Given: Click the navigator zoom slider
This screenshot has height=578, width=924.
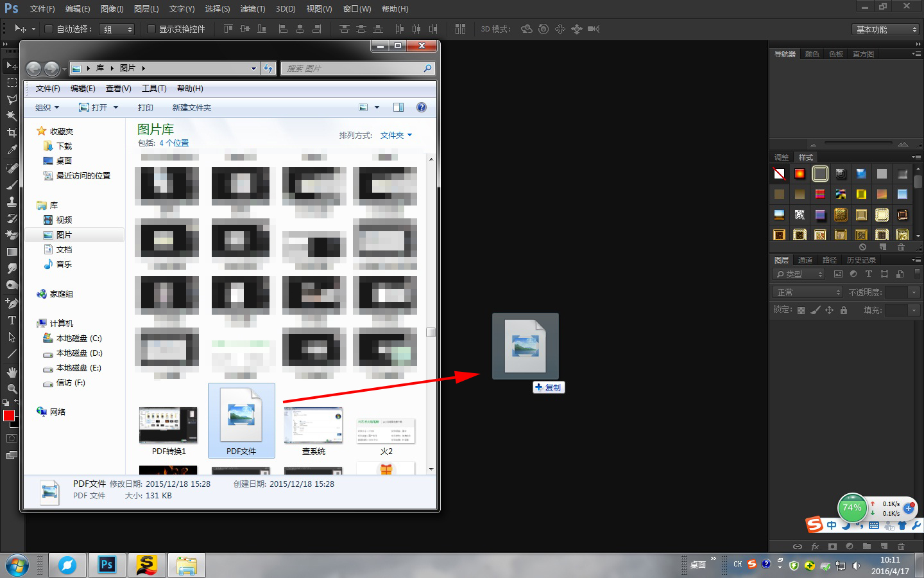Looking at the screenshot, I should [x=858, y=144].
